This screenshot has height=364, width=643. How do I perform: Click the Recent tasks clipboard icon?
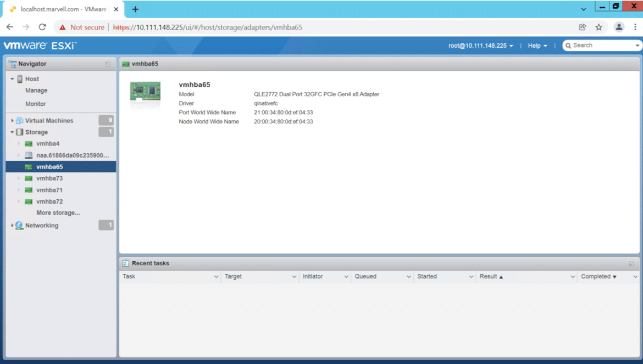[125, 264]
